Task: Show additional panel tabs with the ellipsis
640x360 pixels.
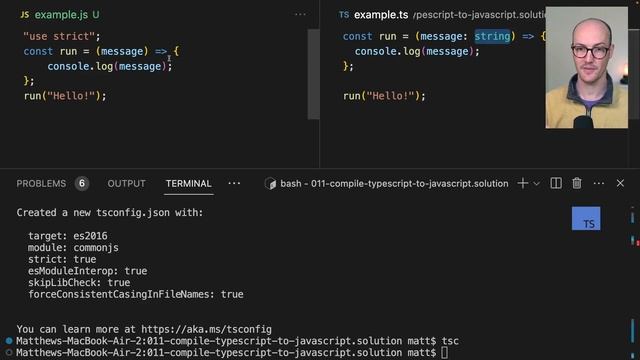Action: coord(234,184)
